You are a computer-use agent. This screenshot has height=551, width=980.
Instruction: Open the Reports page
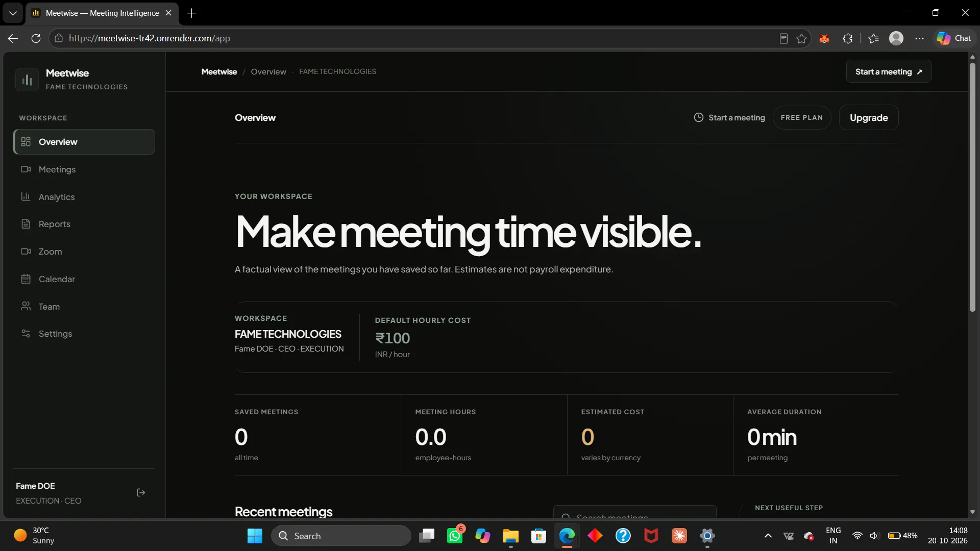click(x=84, y=224)
